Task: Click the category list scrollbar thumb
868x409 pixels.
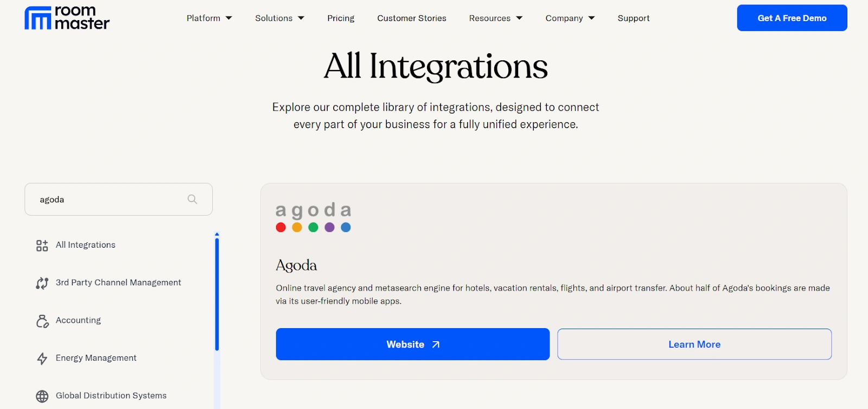Action: point(217,294)
